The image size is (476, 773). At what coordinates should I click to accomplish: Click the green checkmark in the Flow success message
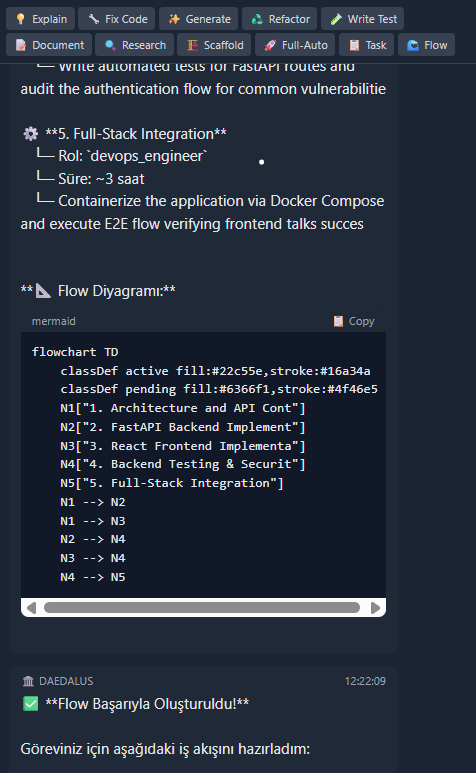[x=31, y=703]
